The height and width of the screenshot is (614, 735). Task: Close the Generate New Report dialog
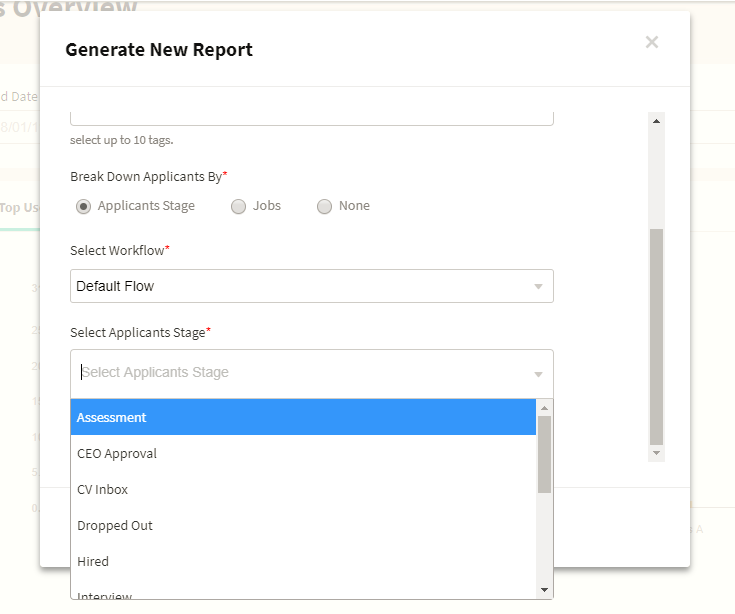tap(652, 42)
